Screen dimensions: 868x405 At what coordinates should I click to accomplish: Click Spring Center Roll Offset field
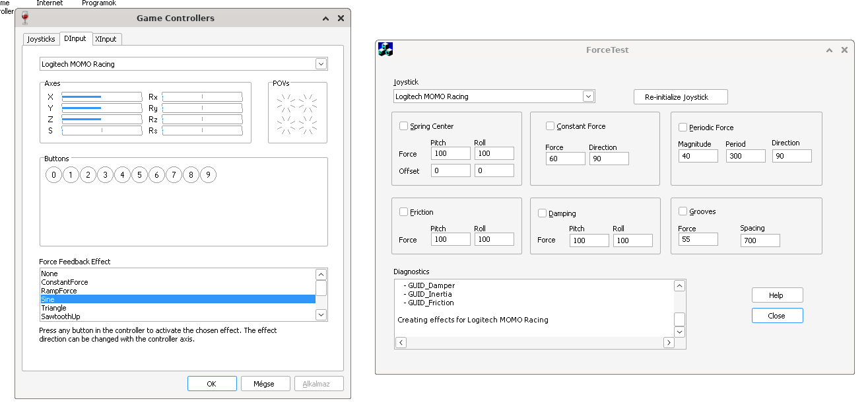click(494, 170)
